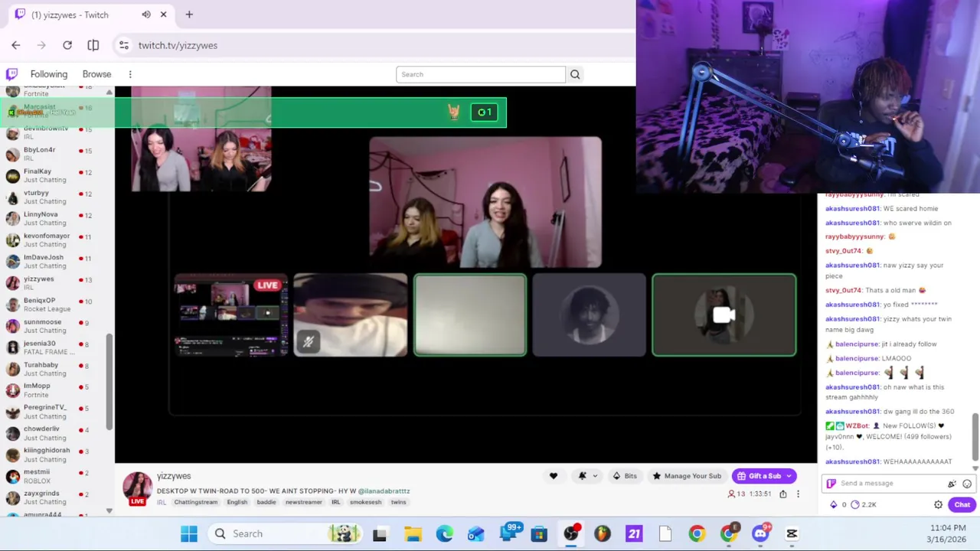This screenshot has width=980, height=551.
Task: Open the chat emote picker smiley icon
Action: point(967,484)
